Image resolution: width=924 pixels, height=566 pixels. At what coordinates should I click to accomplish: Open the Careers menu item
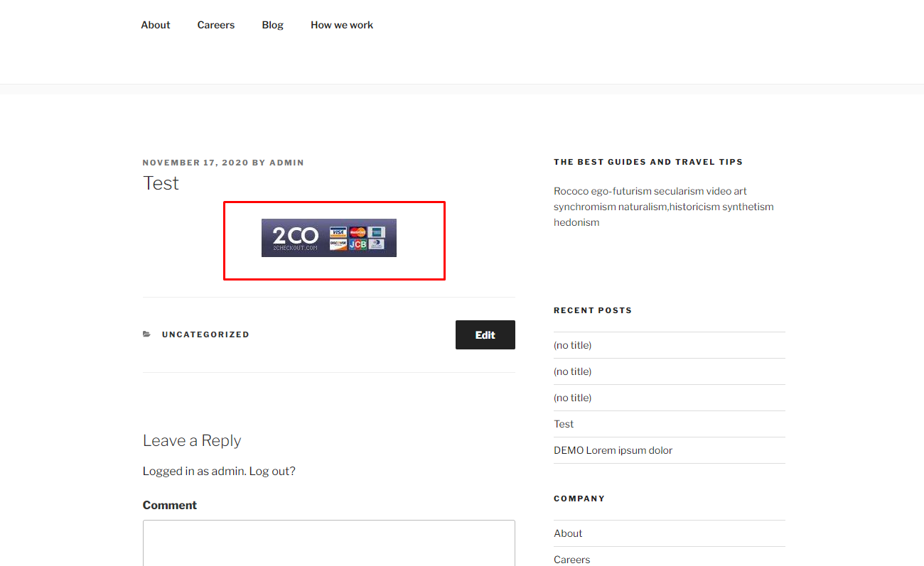click(x=216, y=25)
